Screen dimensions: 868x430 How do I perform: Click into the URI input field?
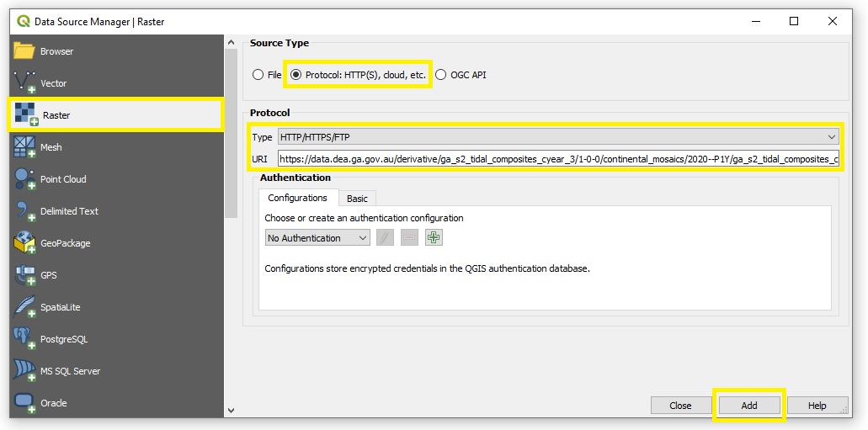pyautogui.click(x=558, y=159)
